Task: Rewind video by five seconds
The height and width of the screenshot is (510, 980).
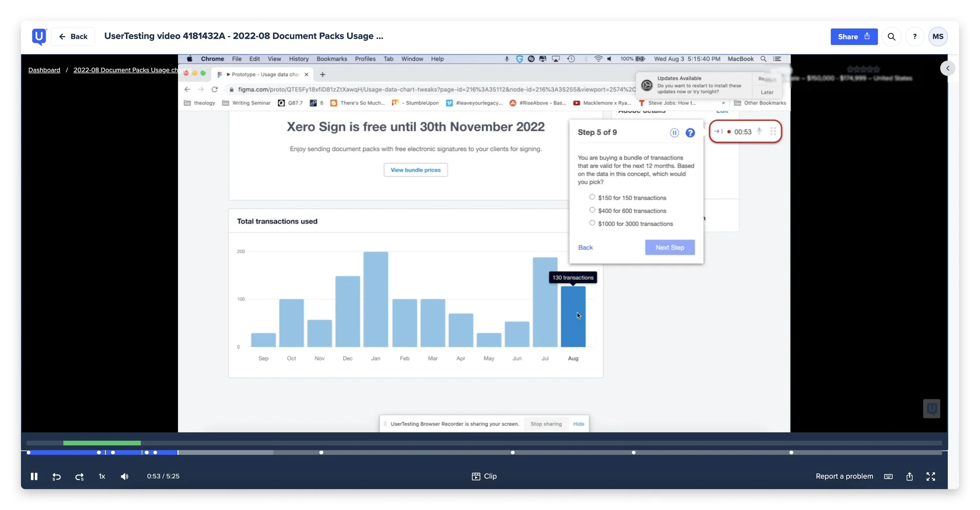Action: (56, 476)
